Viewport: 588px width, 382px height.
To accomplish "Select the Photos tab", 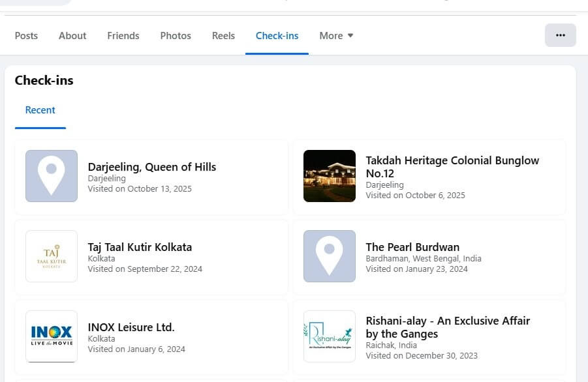I will pyautogui.click(x=176, y=36).
